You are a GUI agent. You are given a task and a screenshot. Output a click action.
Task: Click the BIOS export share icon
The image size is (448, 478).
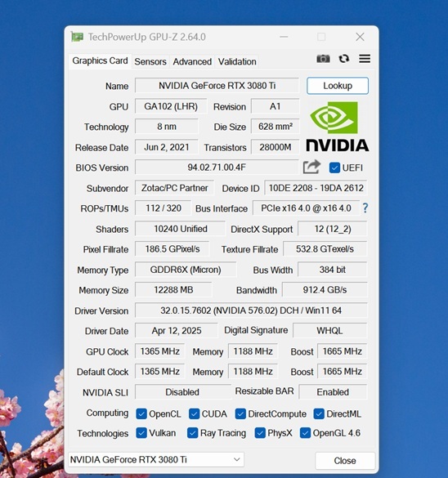(x=311, y=167)
